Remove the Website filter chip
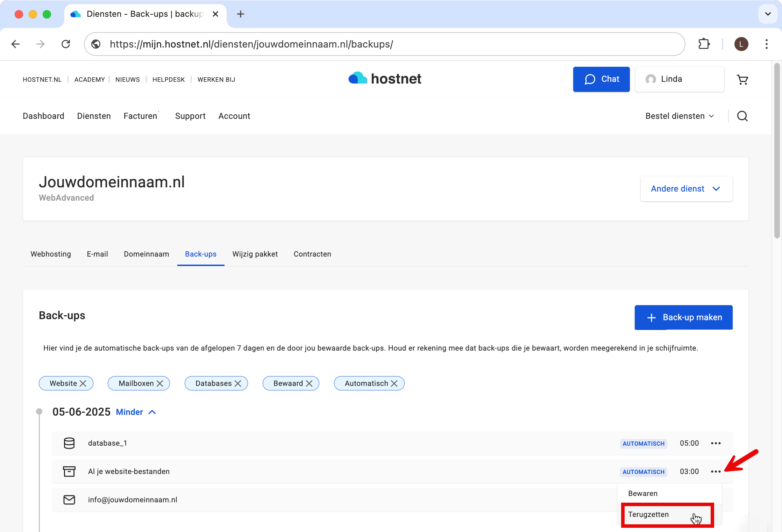Screen dimensions: 782x532 click(83, 383)
